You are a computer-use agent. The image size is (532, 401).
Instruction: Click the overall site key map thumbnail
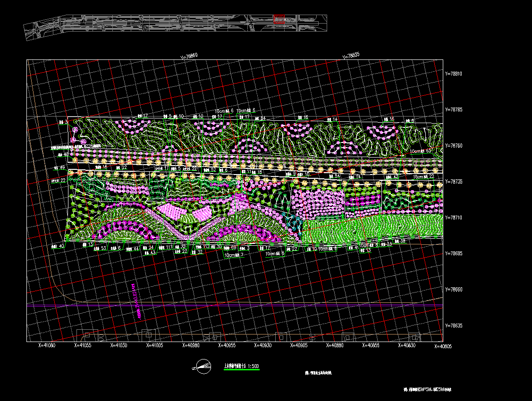[175, 27]
